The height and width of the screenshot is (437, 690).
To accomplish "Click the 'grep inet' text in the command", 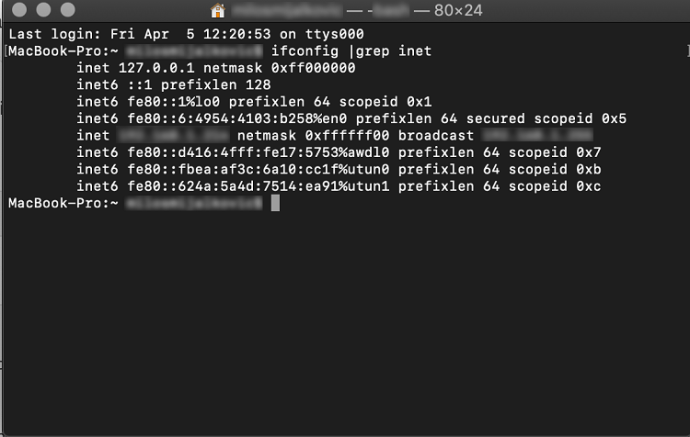I will (393, 51).
